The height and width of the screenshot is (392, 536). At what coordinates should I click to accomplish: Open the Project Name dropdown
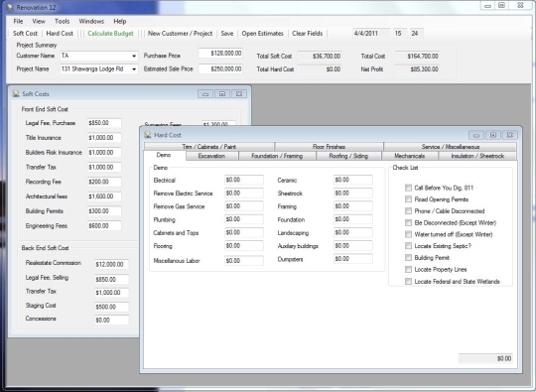pos(134,69)
